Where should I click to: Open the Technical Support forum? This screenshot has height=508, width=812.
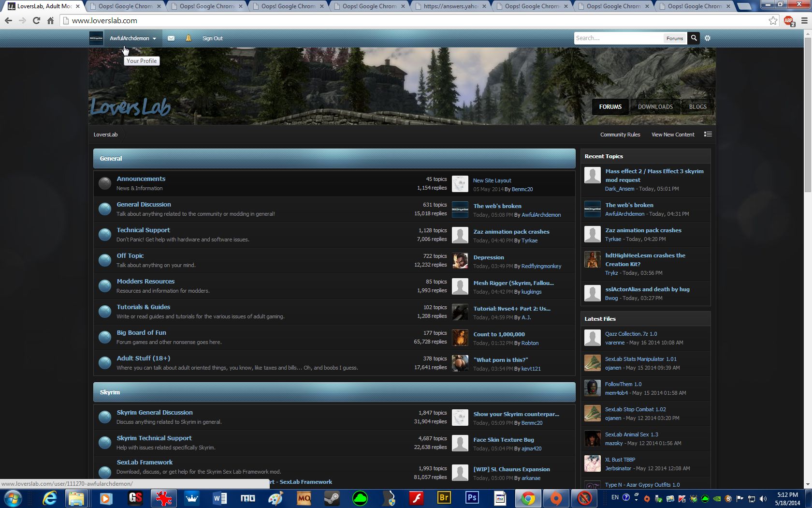[x=143, y=230]
